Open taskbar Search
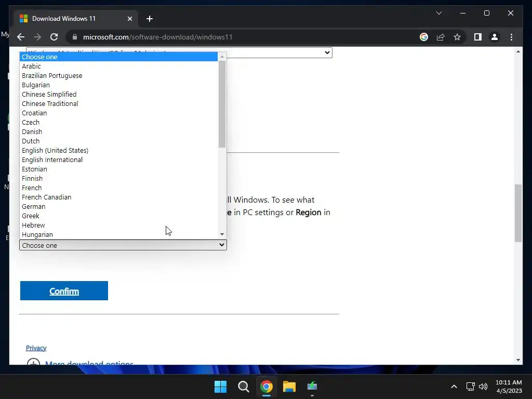Image resolution: width=532 pixels, height=399 pixels. pyautogui.click(x=243, y=387)
